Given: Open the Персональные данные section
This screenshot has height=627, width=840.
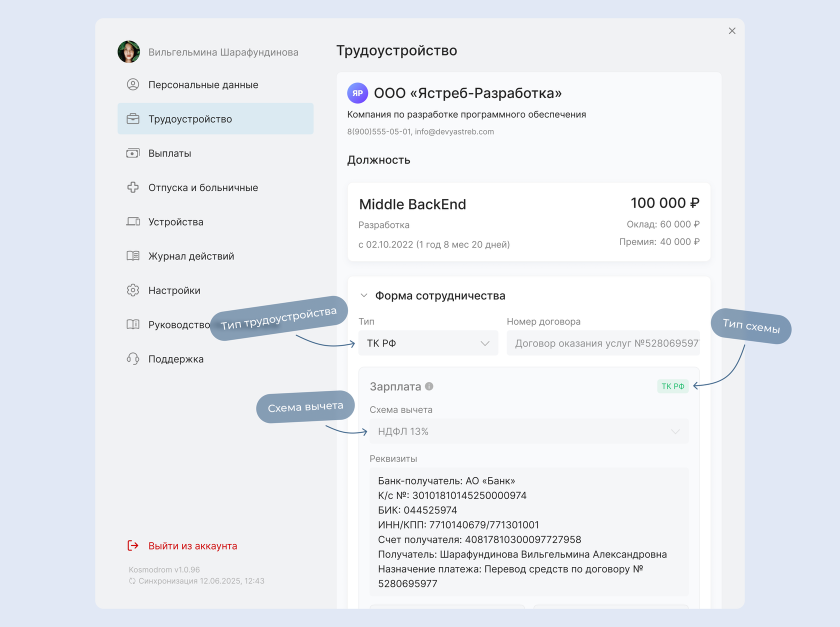Looking at the screenshot, I should [x=215, y=84].
